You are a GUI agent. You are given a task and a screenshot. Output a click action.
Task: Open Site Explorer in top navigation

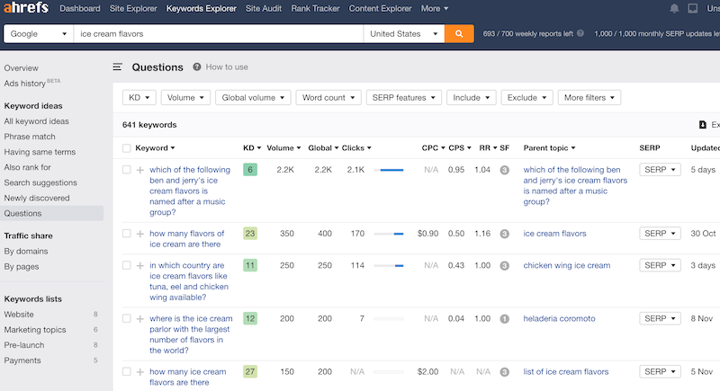(133, 8)
